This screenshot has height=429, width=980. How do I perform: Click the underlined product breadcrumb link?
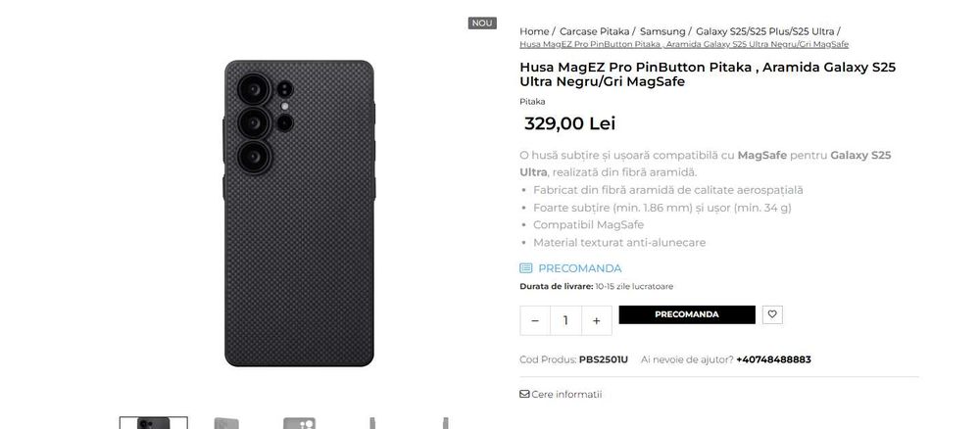[x=684, y=44]
